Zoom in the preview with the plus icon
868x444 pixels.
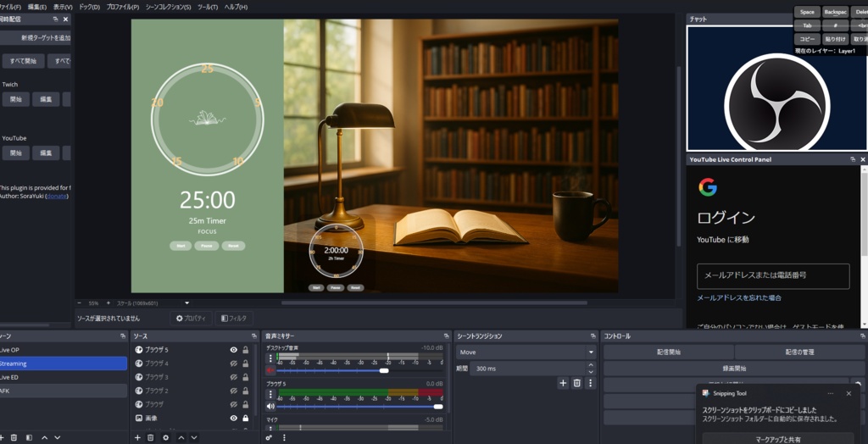click(x=108, y=302)
